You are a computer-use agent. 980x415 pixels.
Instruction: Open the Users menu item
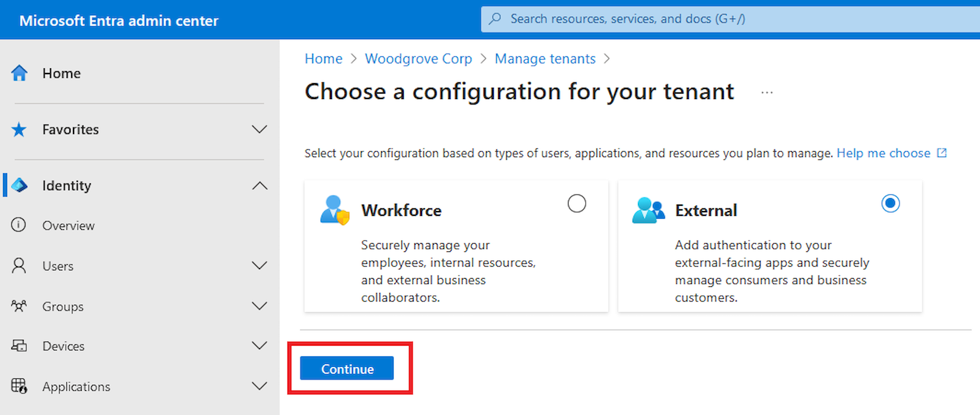click(58, 266)
